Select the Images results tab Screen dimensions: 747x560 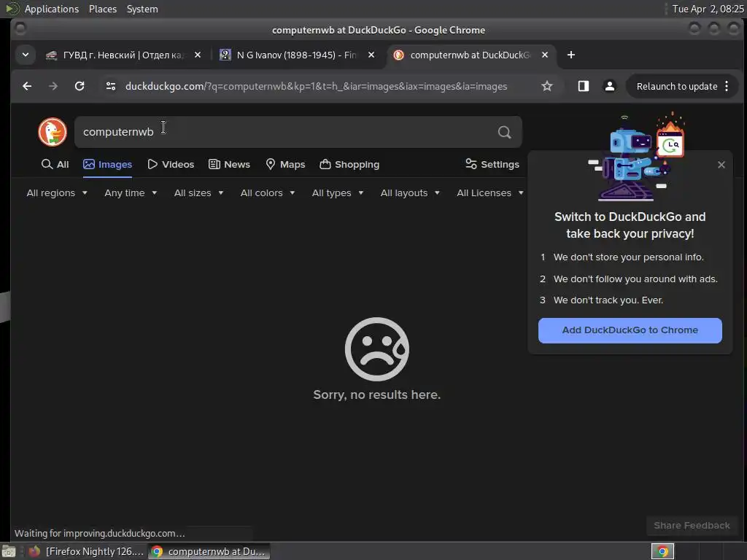pyautogui.click(x=107, y=164)
